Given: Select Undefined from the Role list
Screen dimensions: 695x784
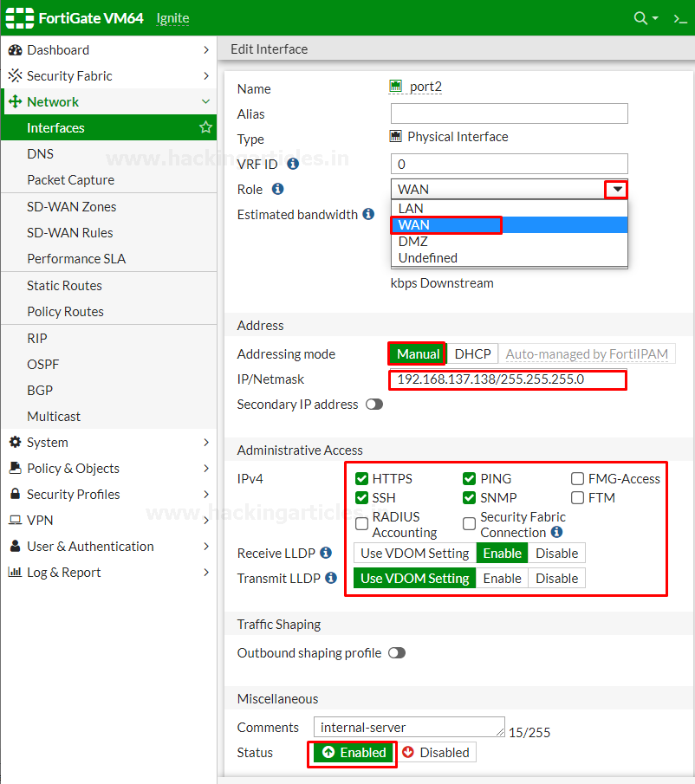Looking at the screenshot, I should point(509,257).
